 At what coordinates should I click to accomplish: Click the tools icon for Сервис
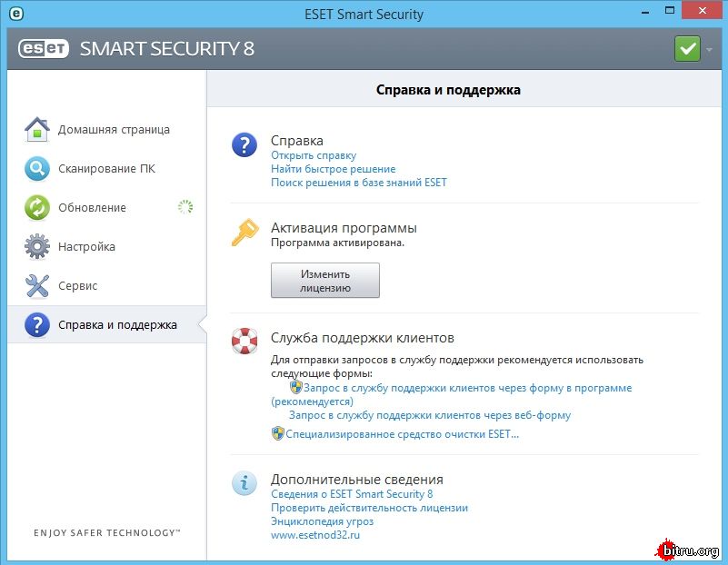[36, 286]
